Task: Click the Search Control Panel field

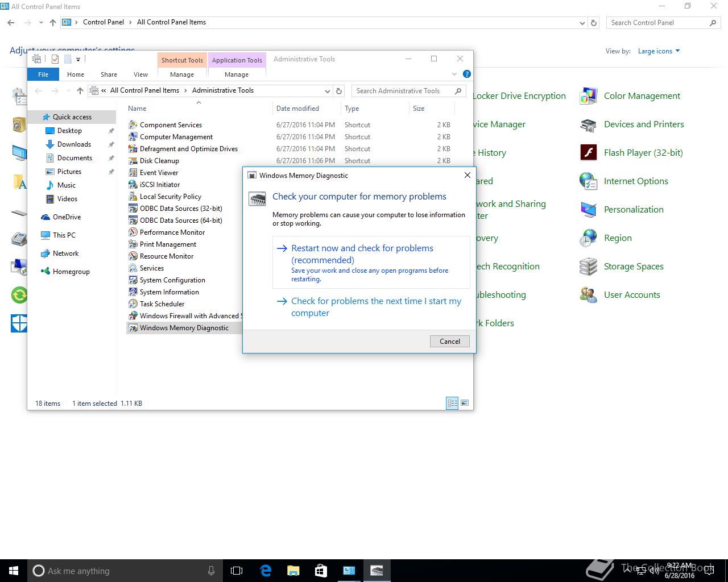Action: [663, 23]
